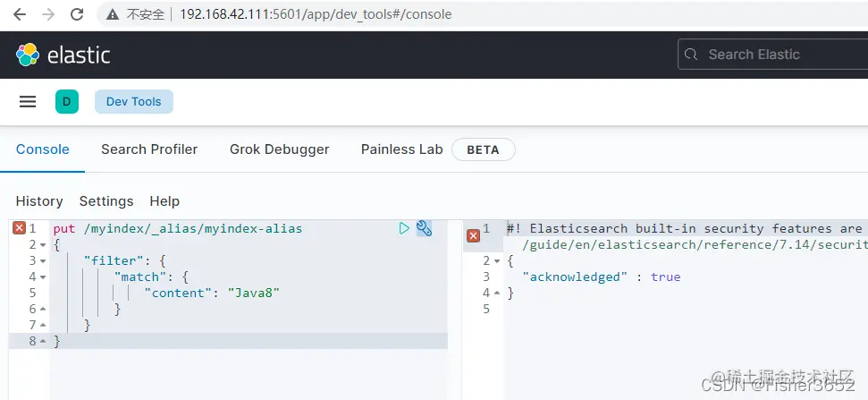The height and width of the screenshot is (400, 868).
Task: Collapse the response fold arrow on output line 2
Action: pyautogui.click(x=497, y=261)
